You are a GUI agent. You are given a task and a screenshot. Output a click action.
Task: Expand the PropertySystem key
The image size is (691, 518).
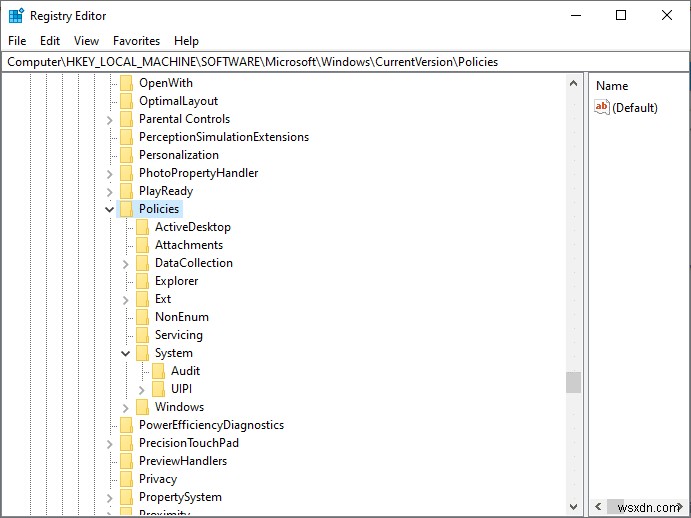coord(110,498)
